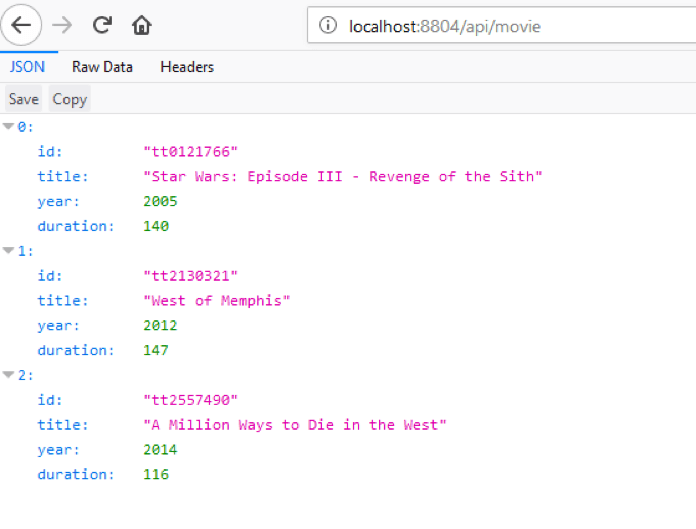The width and height of the screenshot is (696, 529).
Task: Select the id value "tt2557490"
Action: 190,400
